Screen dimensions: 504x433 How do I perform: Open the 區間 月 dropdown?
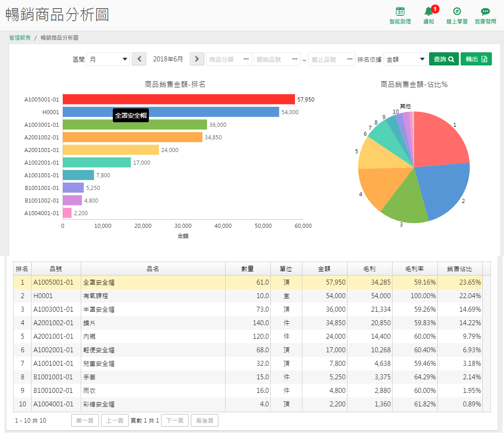pyautogui.click(x=108, y=59)
